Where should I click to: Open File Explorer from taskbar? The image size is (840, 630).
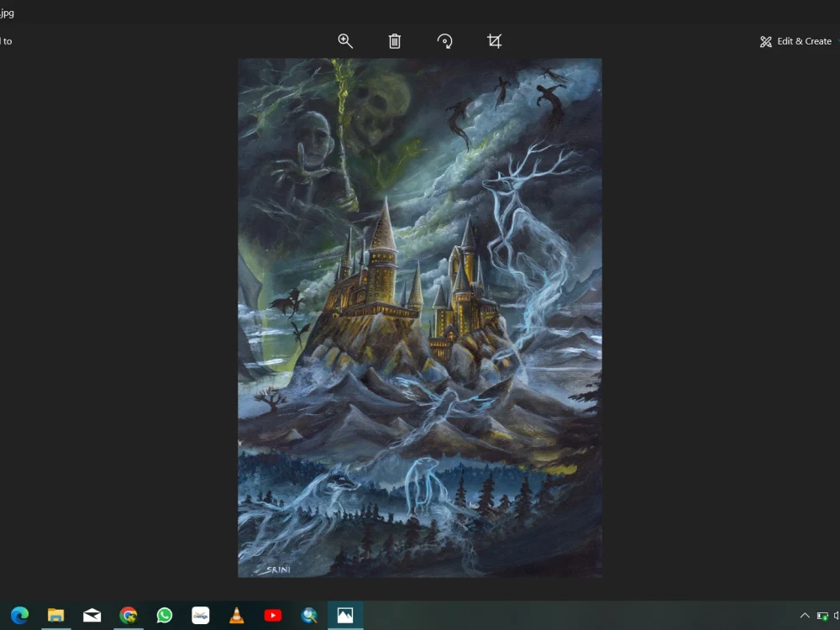pos(55,615)
